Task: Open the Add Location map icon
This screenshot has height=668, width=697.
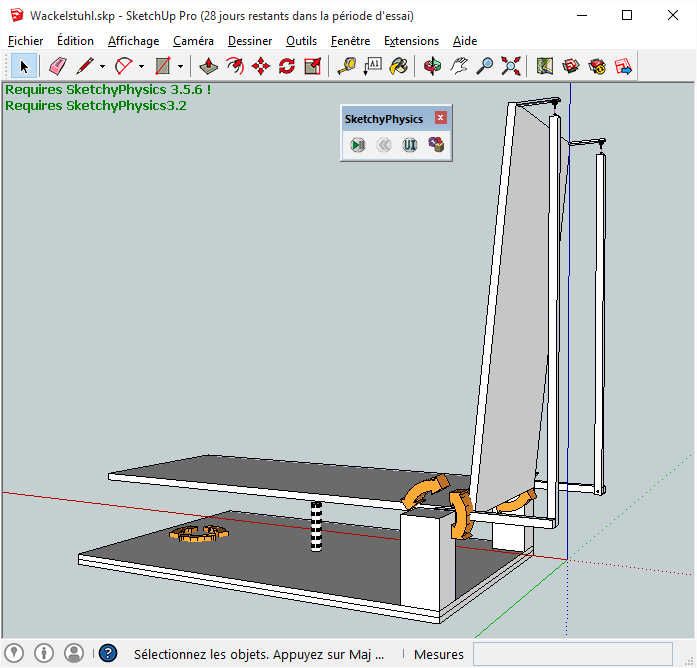Action: coord(545,66)
